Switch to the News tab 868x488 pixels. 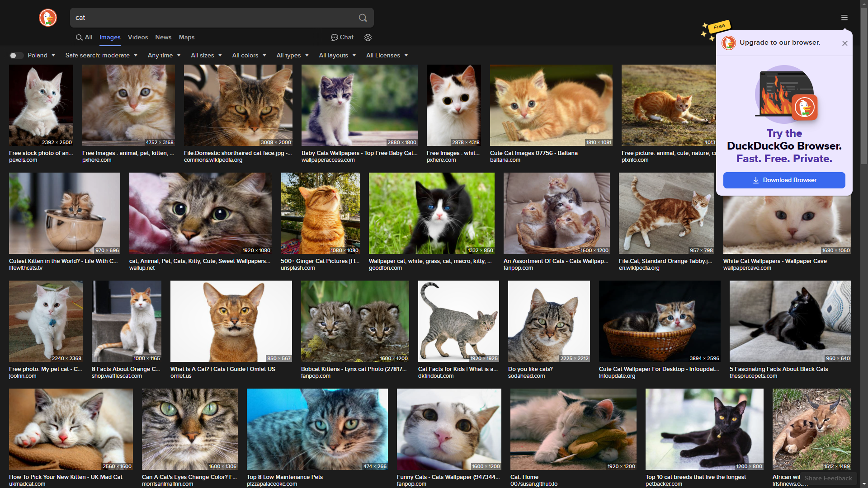163,38
